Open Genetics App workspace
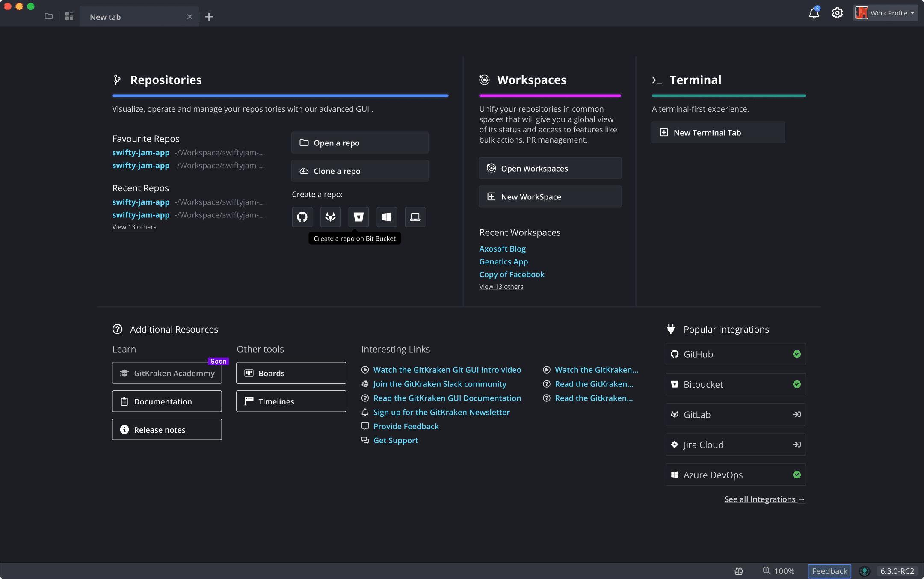 [x=503, y=261]
